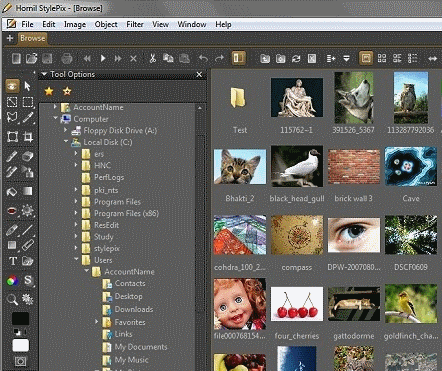Click the Cut scissors toolbar icon
The image size is (442, 371).
click(x=152, y=58)
